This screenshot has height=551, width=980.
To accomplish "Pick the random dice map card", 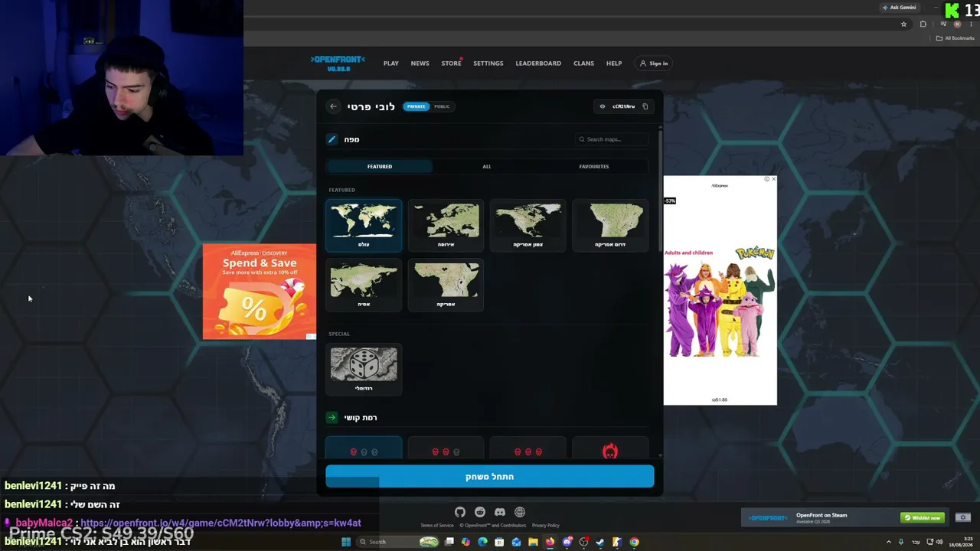I will point(364,369).
